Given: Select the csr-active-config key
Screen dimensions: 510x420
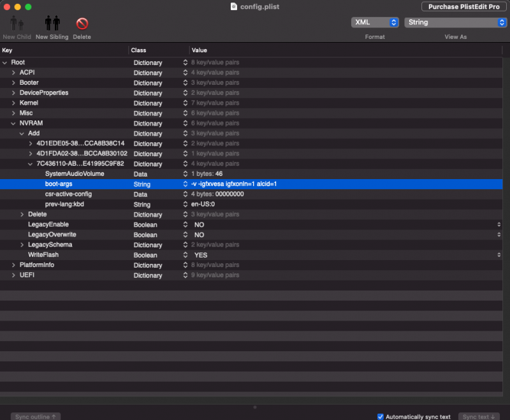Looking at the screenshot, I should [x=68, y=194].
